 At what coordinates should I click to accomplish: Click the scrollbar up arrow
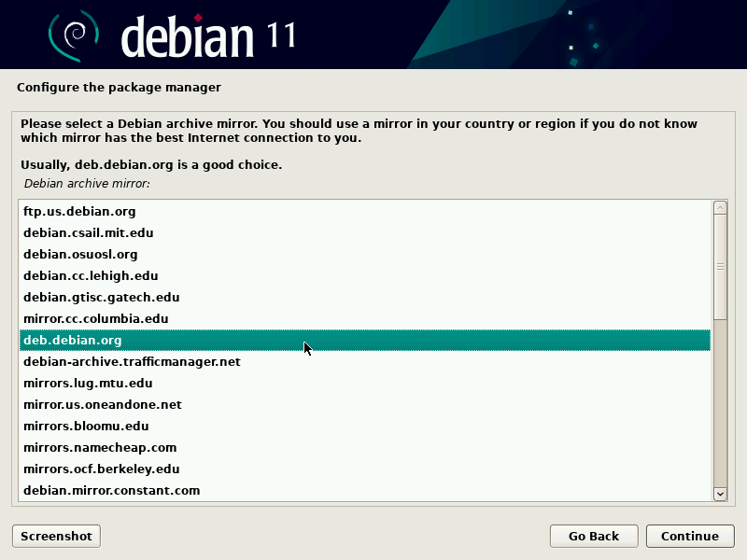pos(719,207)
